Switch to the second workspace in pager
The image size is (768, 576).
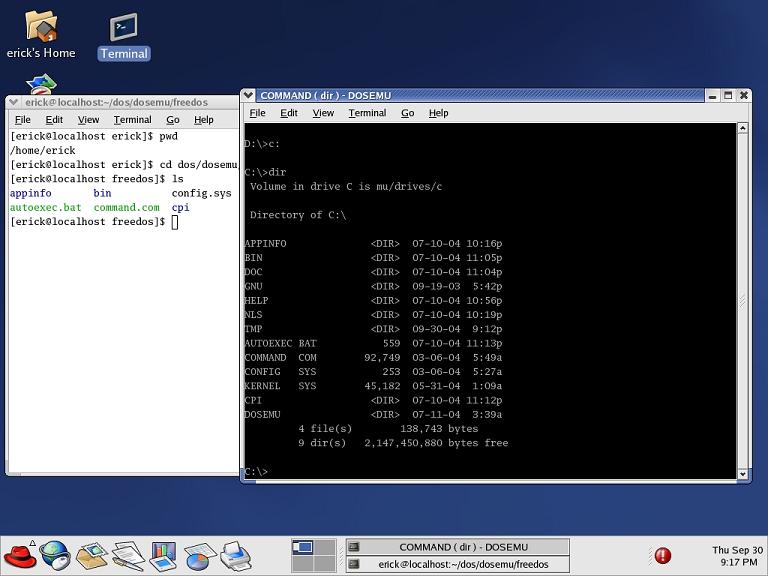325,547
